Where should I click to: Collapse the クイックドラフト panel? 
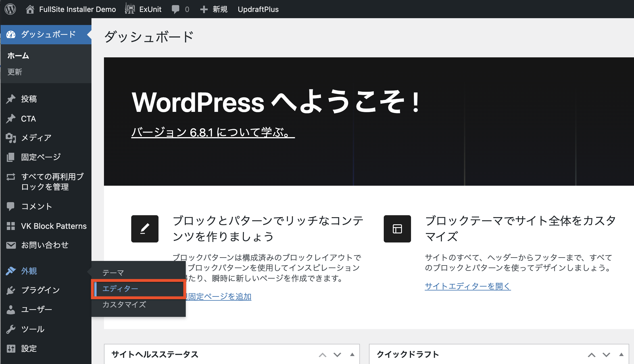coord(621,354)
